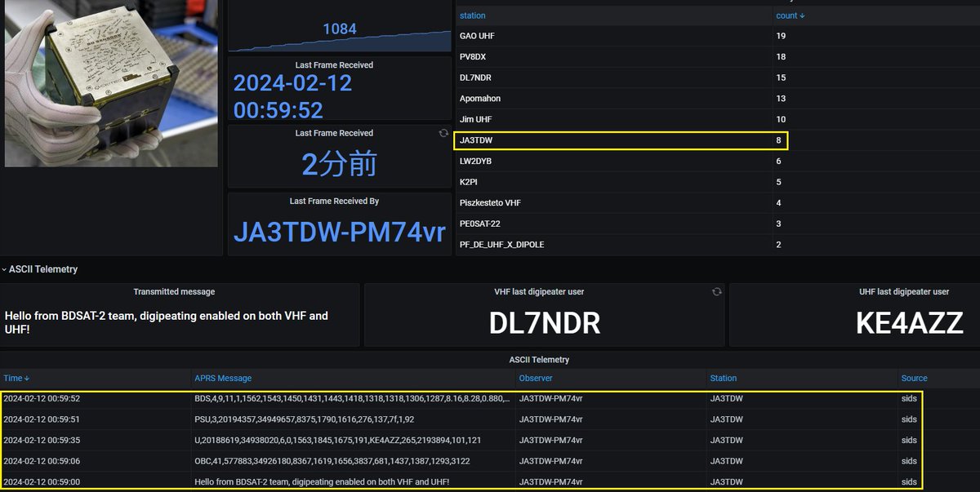Click time cell 2024-02-12 00:59:35

tap(42, 441)
